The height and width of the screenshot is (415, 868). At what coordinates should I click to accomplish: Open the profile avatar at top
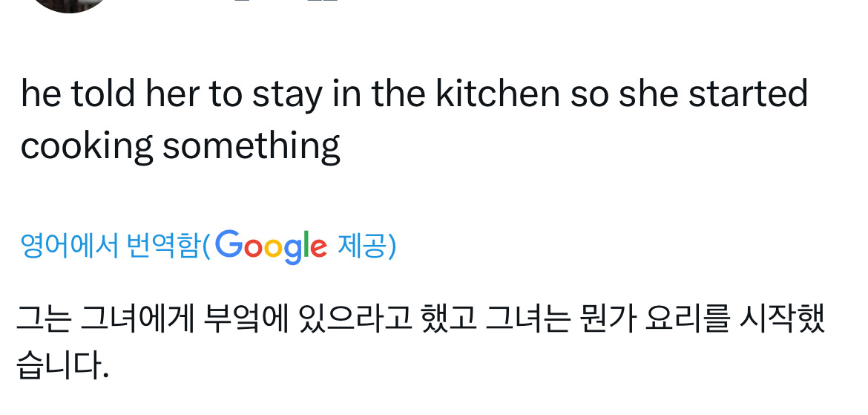click(71, 4)
